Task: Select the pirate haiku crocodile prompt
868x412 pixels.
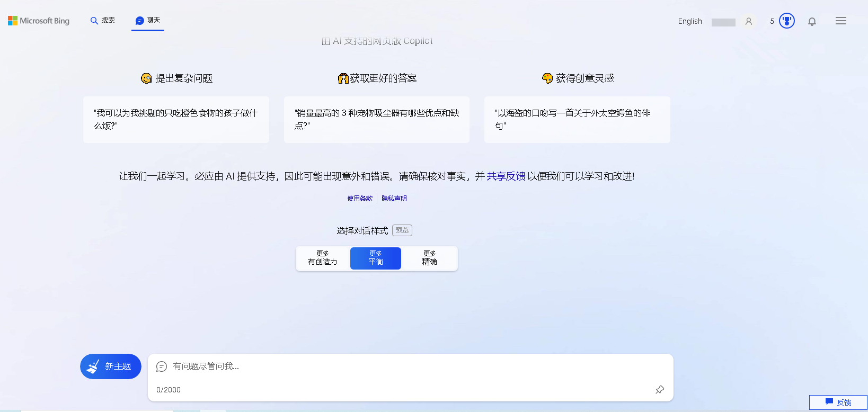Action: point(577,120)
